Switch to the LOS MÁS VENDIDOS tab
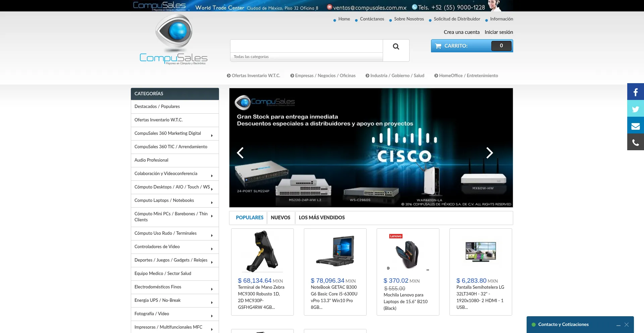 coord(321,218)
